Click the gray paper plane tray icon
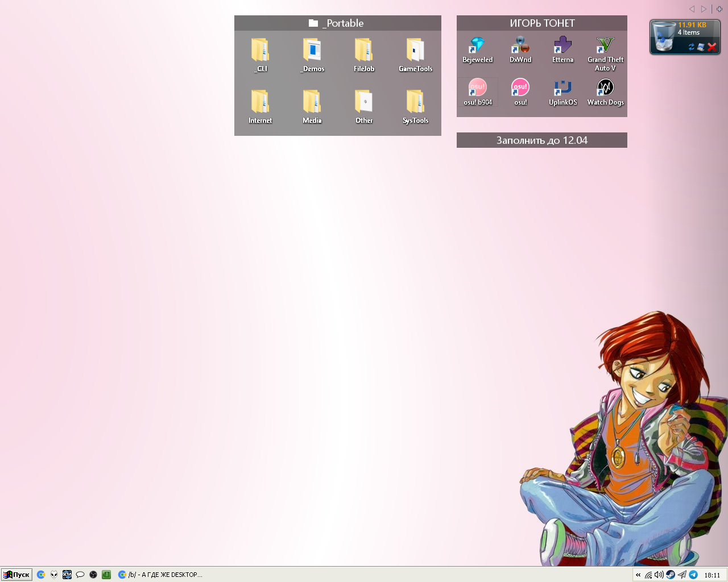Image resolution: width=728 pixels, height=582 pixels. [682, 575]
